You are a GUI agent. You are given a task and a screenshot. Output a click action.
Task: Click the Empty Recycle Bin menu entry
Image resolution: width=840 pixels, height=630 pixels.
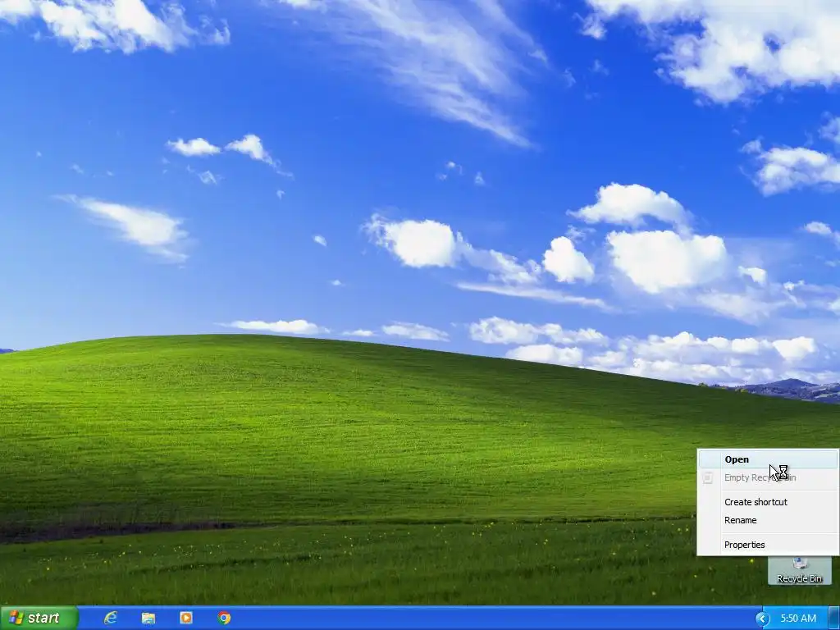point(768,477)
